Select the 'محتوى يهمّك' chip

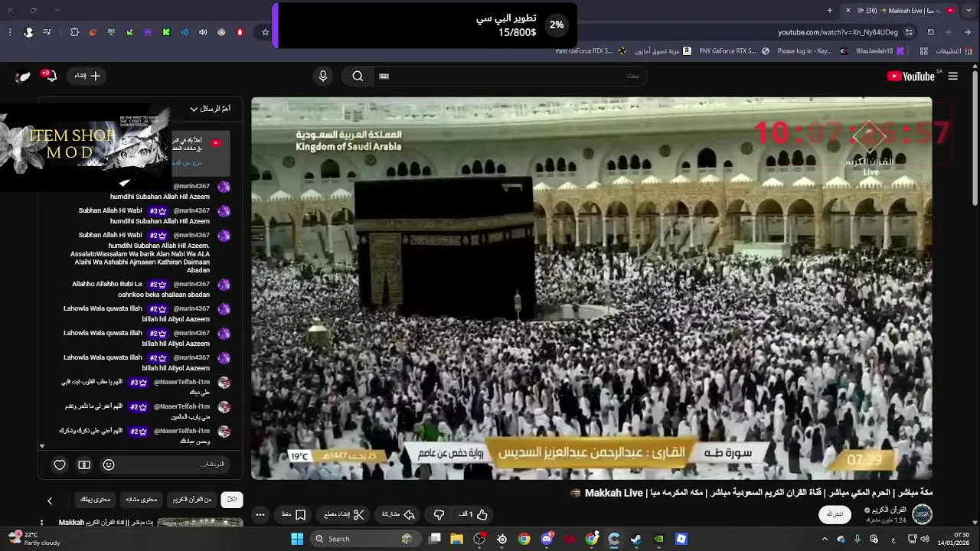(96, 500)
